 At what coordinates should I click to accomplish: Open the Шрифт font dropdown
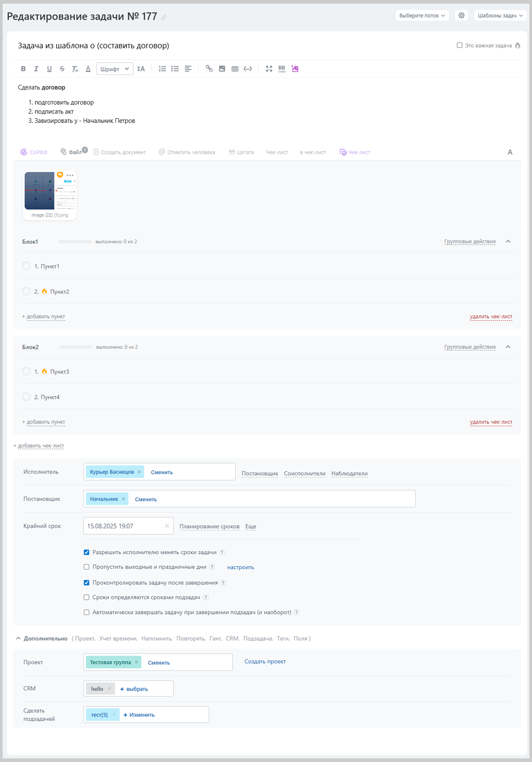coord(115,69)
